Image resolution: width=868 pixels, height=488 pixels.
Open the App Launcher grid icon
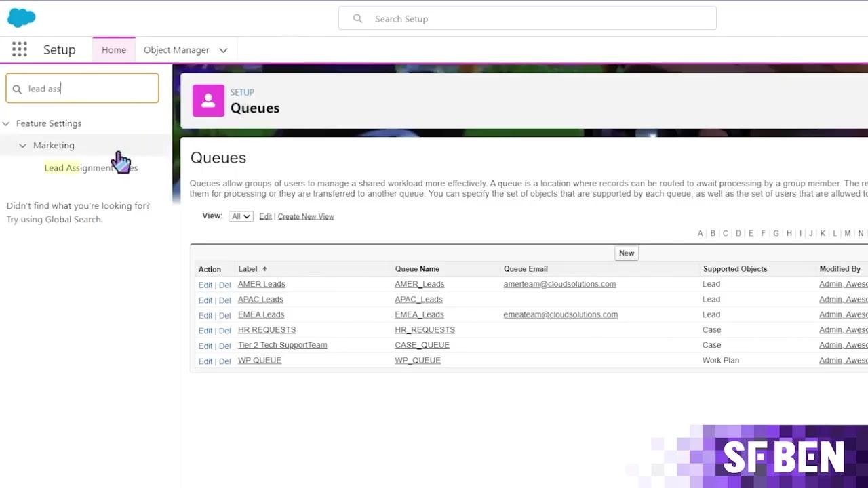tap(20, 49)
